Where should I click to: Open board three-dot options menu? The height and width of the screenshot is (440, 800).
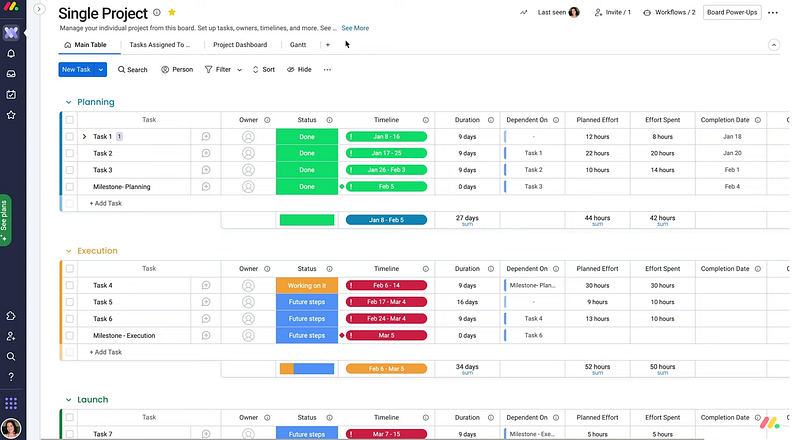773,13
